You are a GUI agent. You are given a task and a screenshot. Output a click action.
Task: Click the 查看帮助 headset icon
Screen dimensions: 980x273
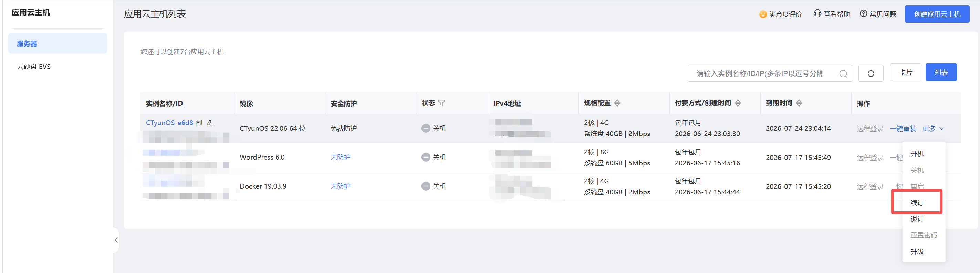pyautogui.click(x=817, y=13)
